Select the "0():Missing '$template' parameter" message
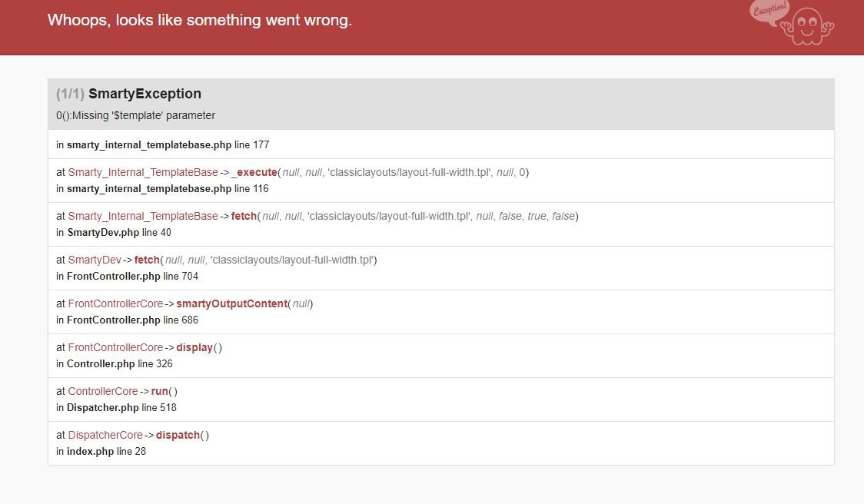Screen dimensions: 864x504 pyautogui.click(x=135, y=116)
